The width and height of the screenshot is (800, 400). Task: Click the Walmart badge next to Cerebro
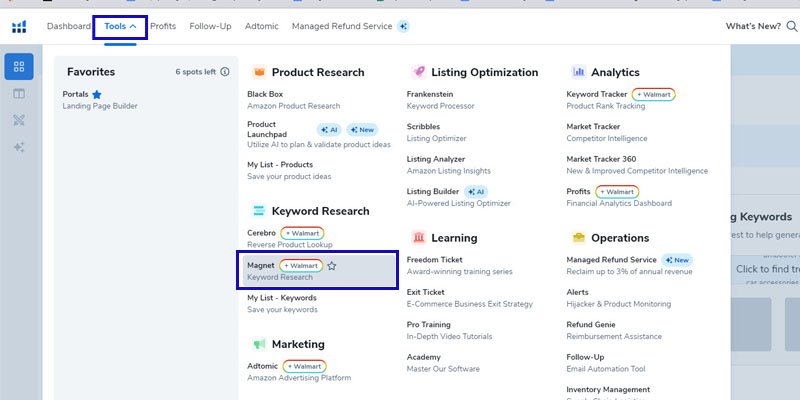coord(302,233)
